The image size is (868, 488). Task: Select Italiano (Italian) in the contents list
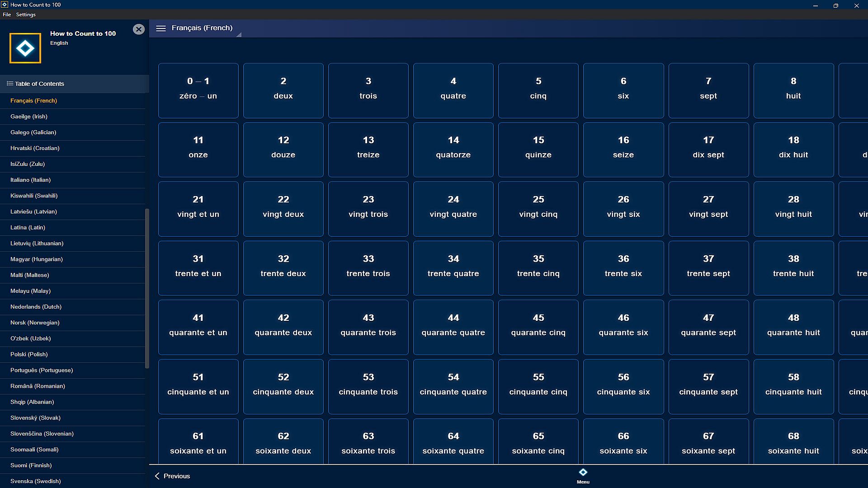click(30, 180)
